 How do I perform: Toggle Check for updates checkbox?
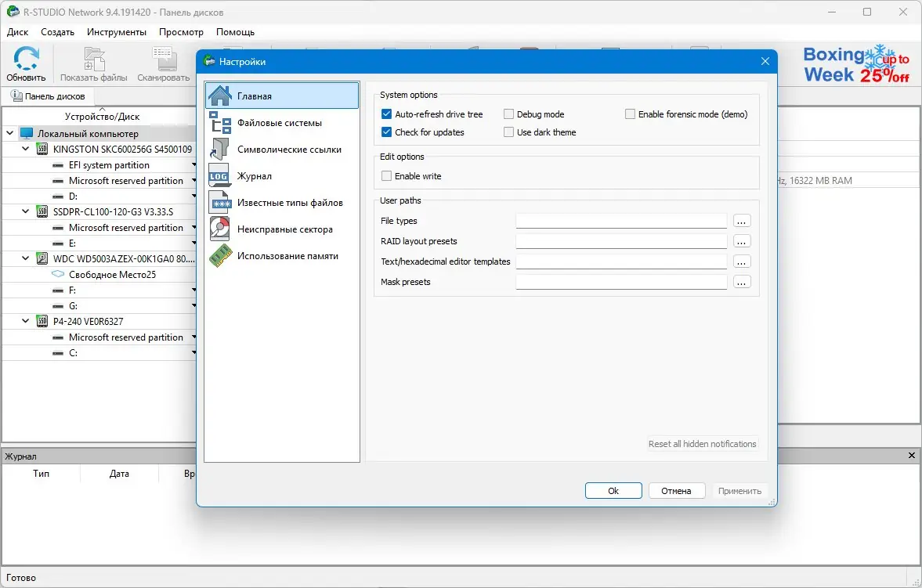[386, 132]
